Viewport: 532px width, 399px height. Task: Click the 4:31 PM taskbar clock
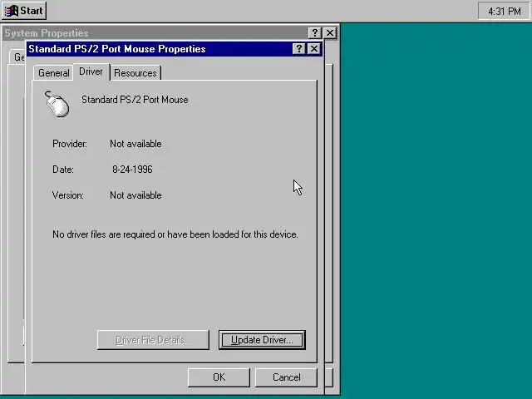pyautogui.click(x=505, y=11)
